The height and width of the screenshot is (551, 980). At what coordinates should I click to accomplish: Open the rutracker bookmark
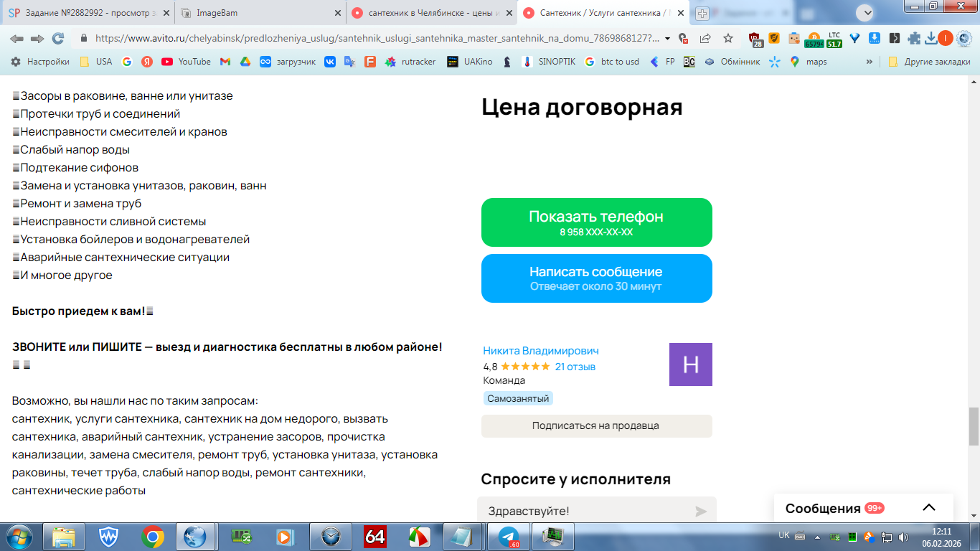pos(410,62)
